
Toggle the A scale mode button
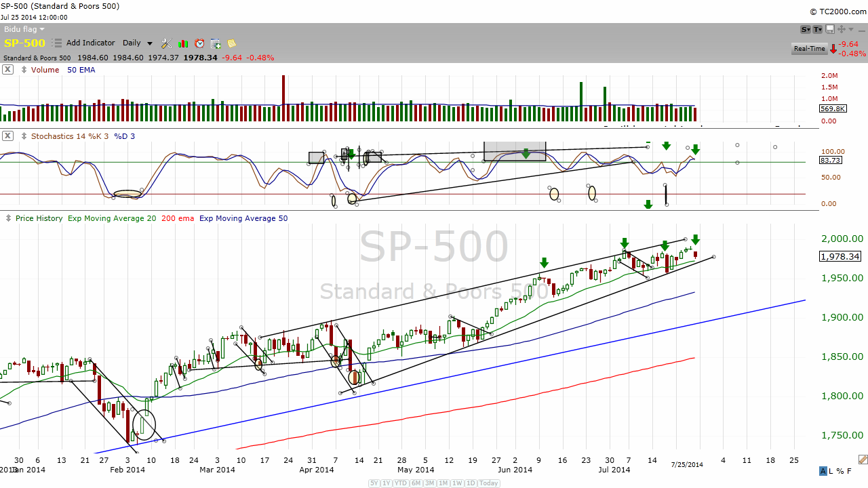pyautogui.click(x=823, y=471)
